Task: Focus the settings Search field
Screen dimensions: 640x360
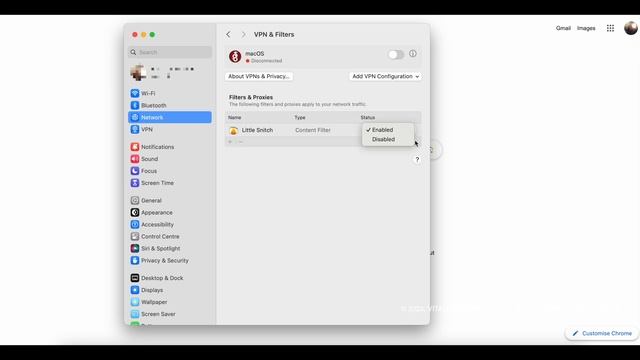Action: [170, 52]
